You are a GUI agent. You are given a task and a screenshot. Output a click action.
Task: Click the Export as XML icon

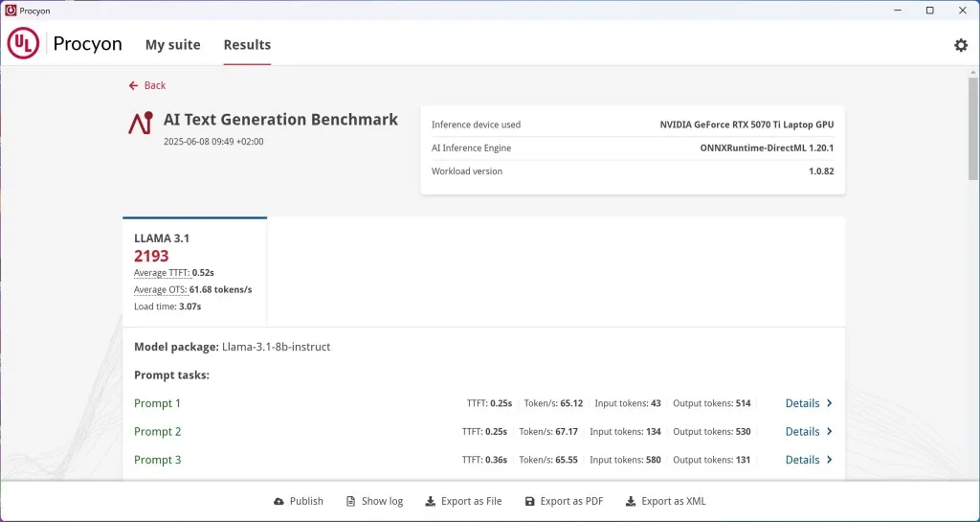(x=631, y=502)
